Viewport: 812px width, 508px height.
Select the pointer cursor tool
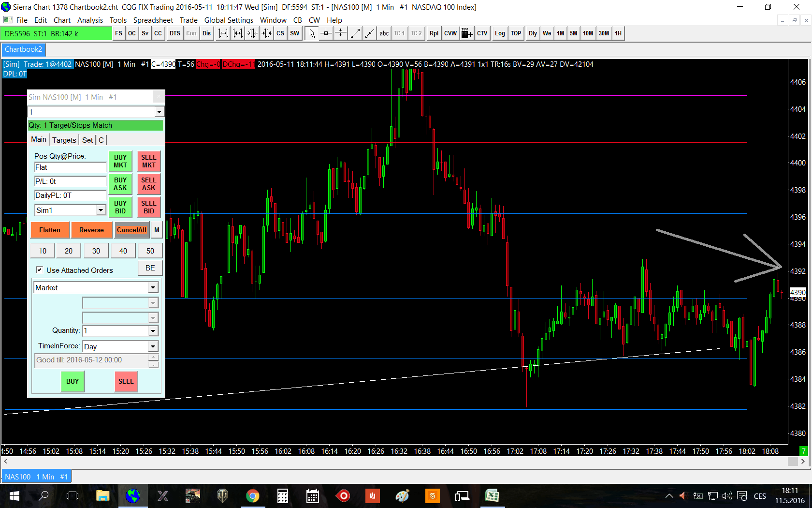tap(312, 33)
